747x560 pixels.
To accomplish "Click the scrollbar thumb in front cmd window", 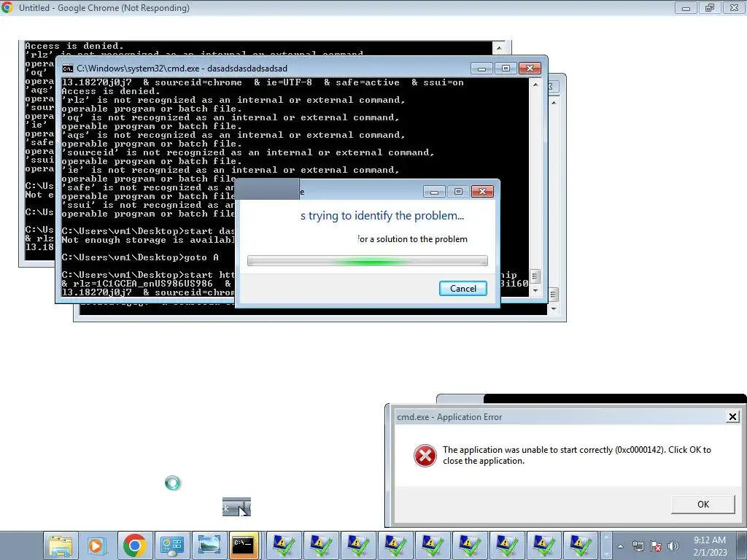I will point(535,276).
